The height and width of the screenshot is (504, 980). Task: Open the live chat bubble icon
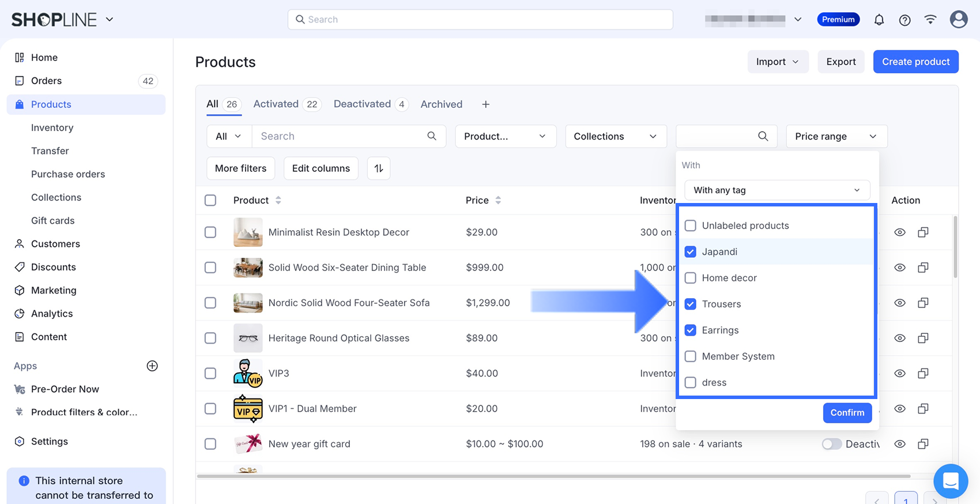pos(950,480)
